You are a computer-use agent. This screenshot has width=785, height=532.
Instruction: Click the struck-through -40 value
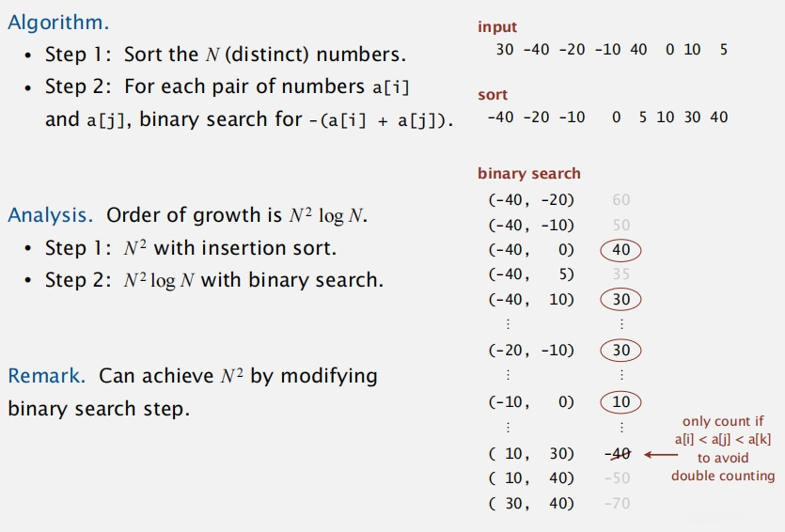click(x=618, y=454)
